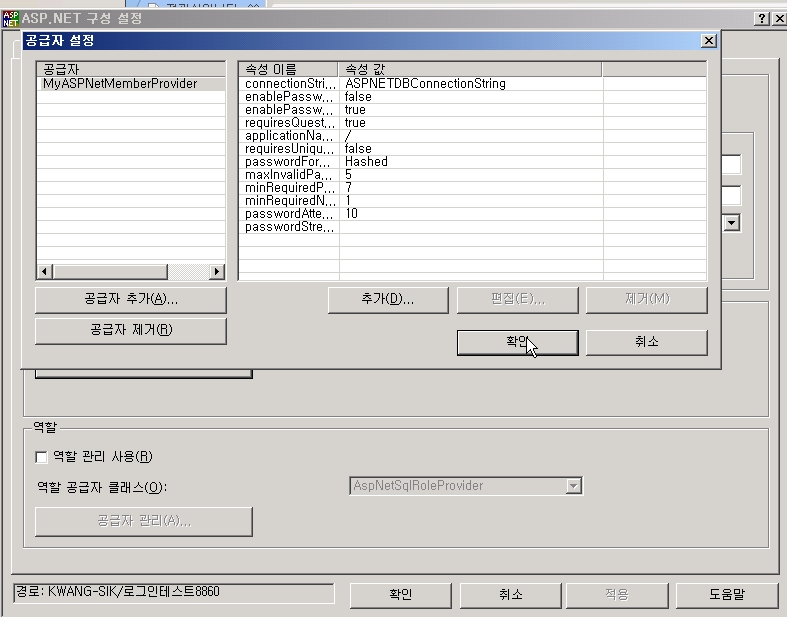Click 추가(D)... property button
The height and width of the screenshot is (617, 787).
point(388,300)
